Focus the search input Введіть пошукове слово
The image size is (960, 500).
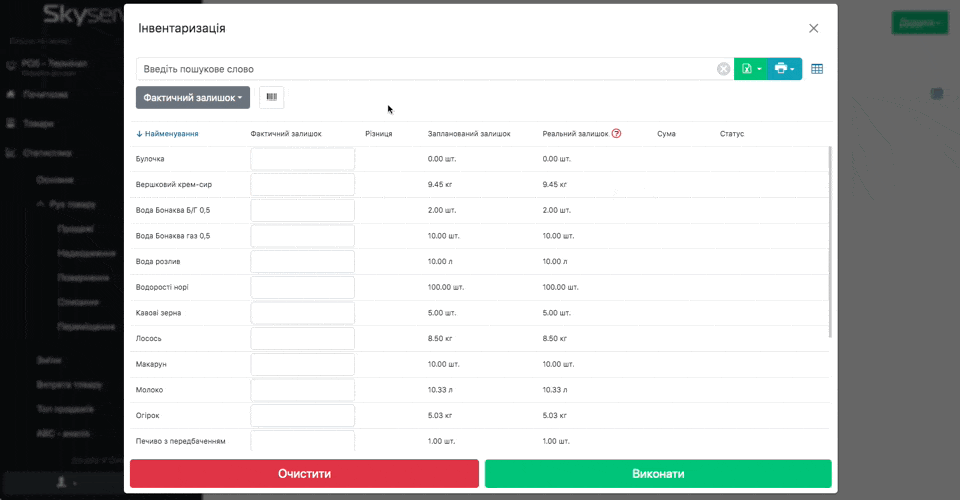coord(425,69)
